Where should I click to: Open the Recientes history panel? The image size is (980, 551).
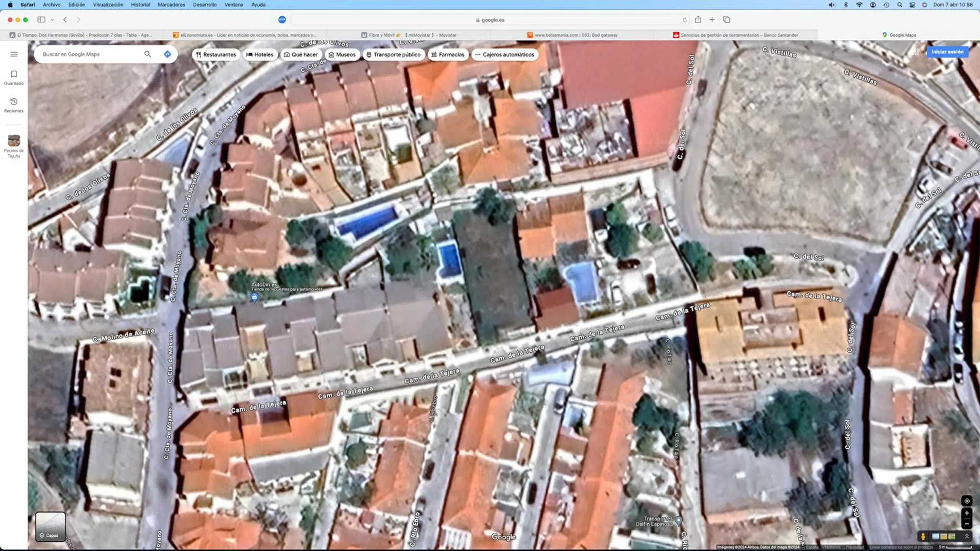pos(14,105)
